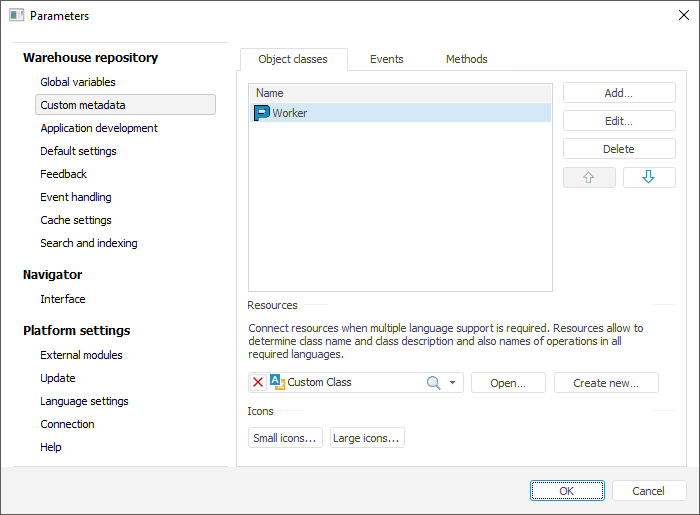Select Cache settings in sidebar

pos(76,220)
